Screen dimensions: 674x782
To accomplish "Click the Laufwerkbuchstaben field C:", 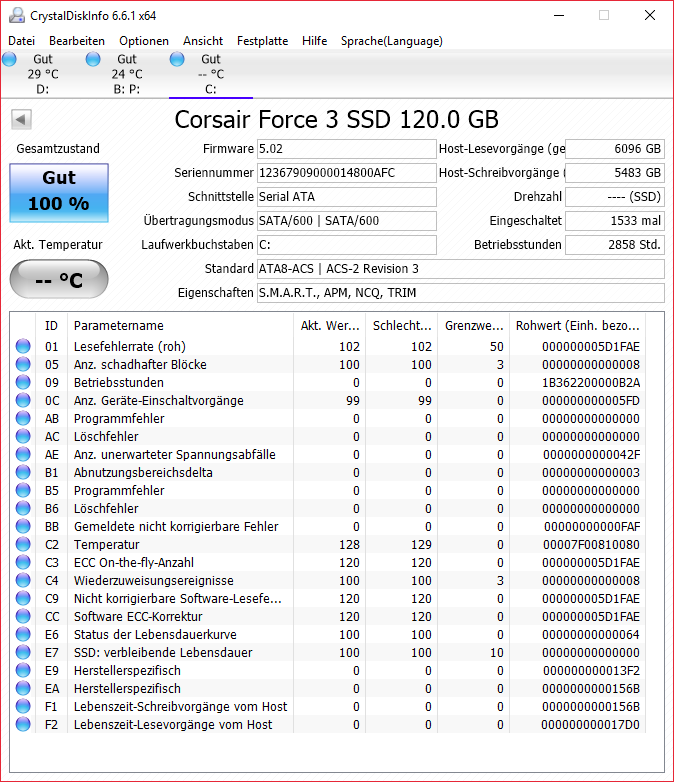I will pyautogui.click(x=347, y=244).
